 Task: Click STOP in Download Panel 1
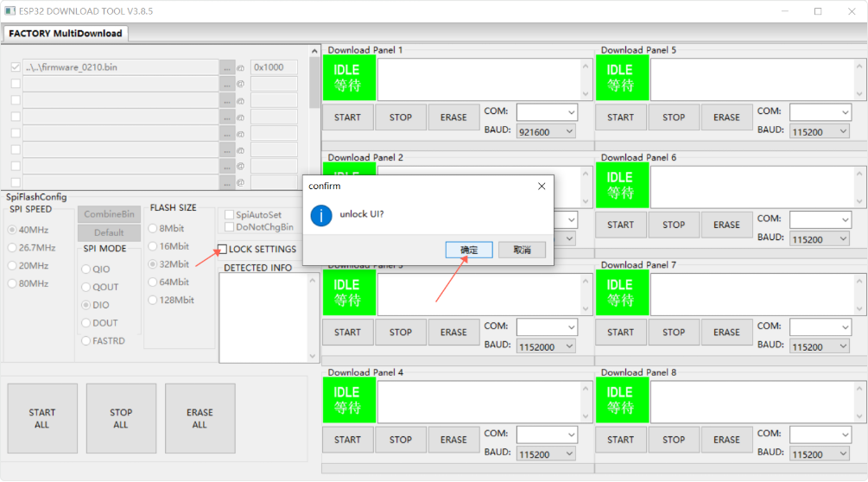(401, 117)
